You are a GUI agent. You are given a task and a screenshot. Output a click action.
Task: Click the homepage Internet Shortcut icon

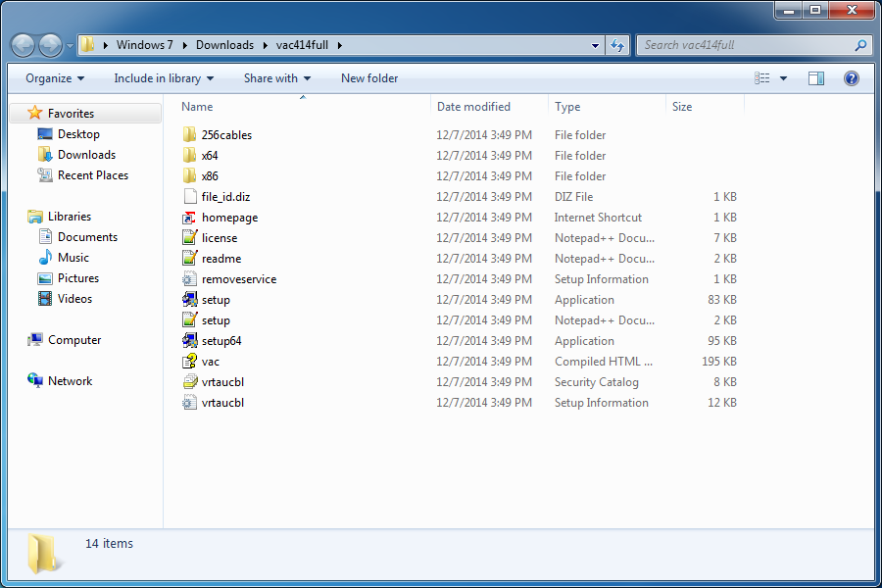pos(189,218)
